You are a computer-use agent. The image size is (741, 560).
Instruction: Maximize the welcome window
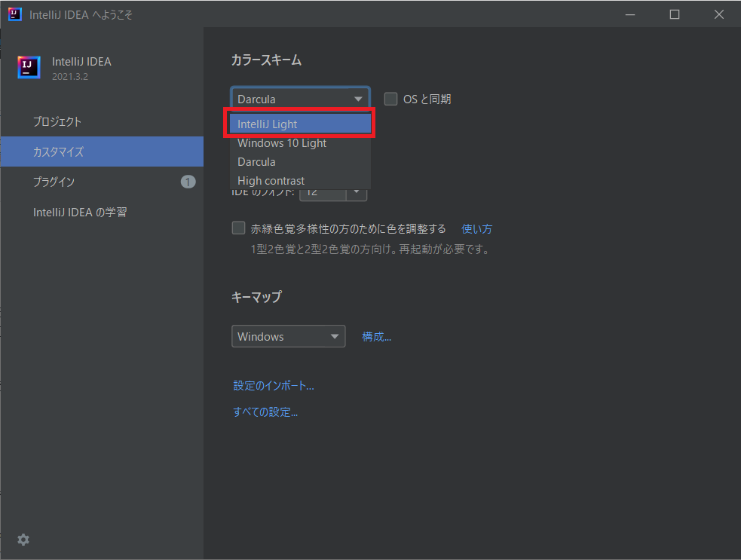click(x=675, y=14)
